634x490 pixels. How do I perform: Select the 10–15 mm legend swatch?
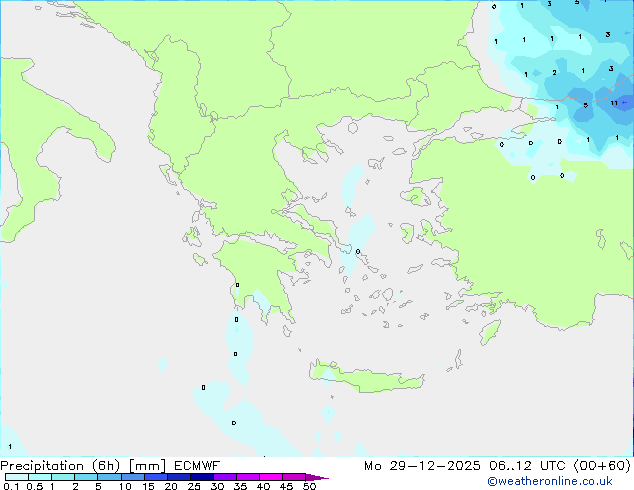click(133, 477)
